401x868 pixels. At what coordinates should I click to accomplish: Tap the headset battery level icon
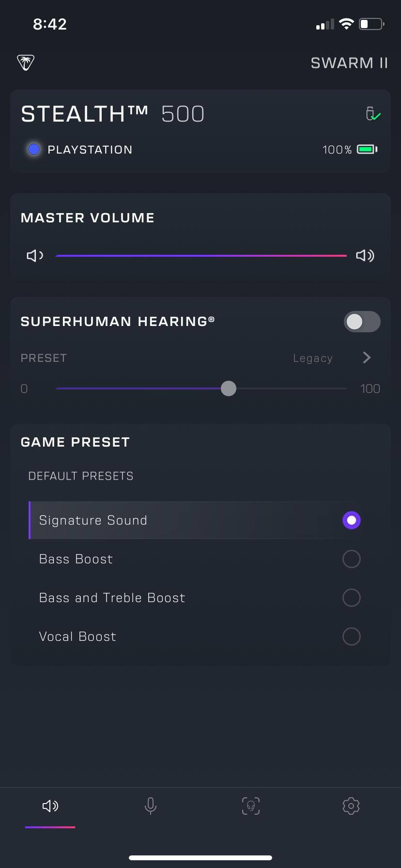tap(367, 149)
